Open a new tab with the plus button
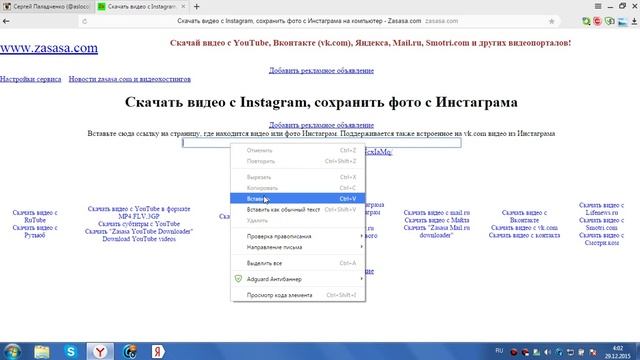Image resolution: width=640 pixels, height=360 pixels. click(x=197, y=7)
